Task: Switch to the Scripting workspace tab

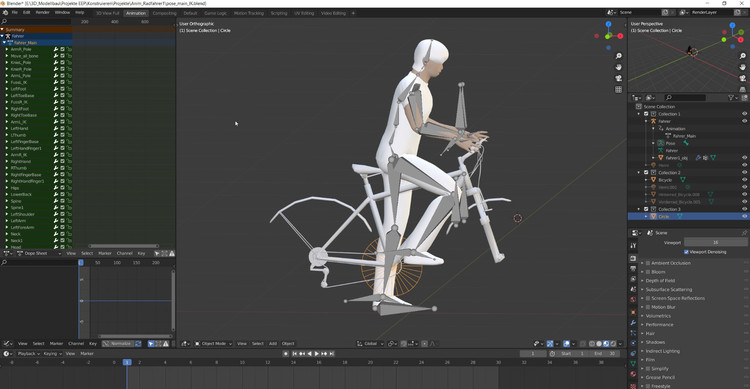Action: tap(279, 13)
